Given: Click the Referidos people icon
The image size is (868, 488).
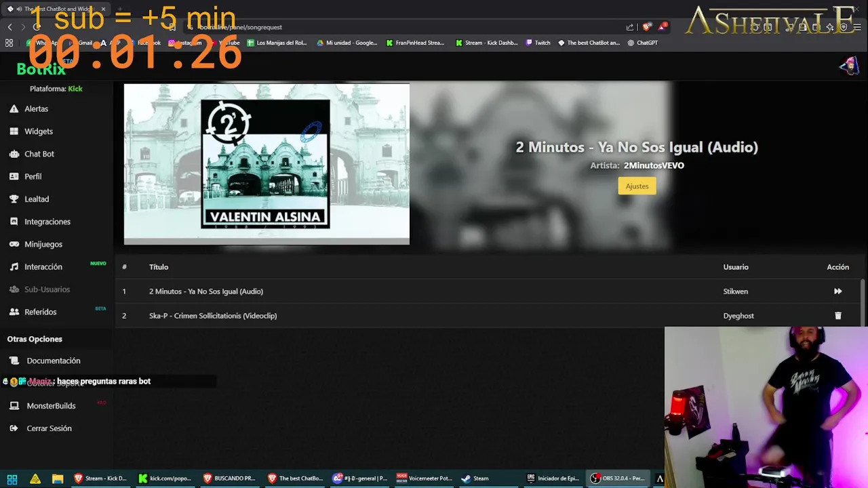Looking at the screenshot, I should (14, 312).
